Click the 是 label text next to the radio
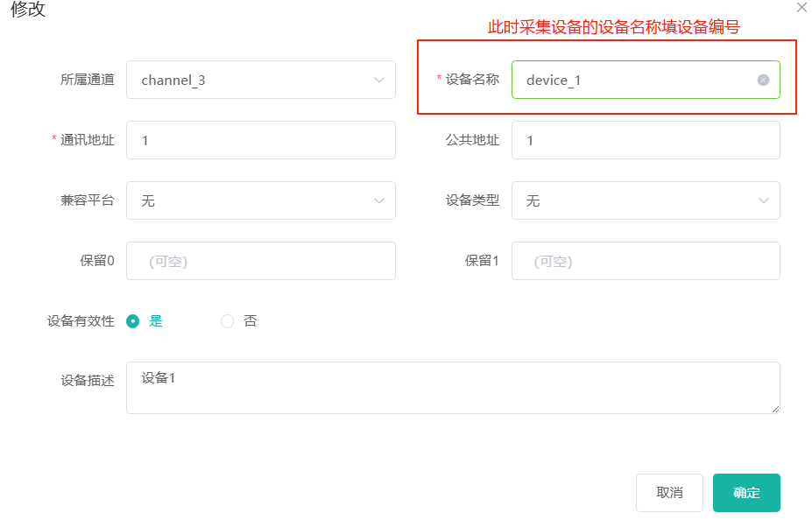Image resolution: width=812 pixels, height=520 pixels. click(156, 321)
